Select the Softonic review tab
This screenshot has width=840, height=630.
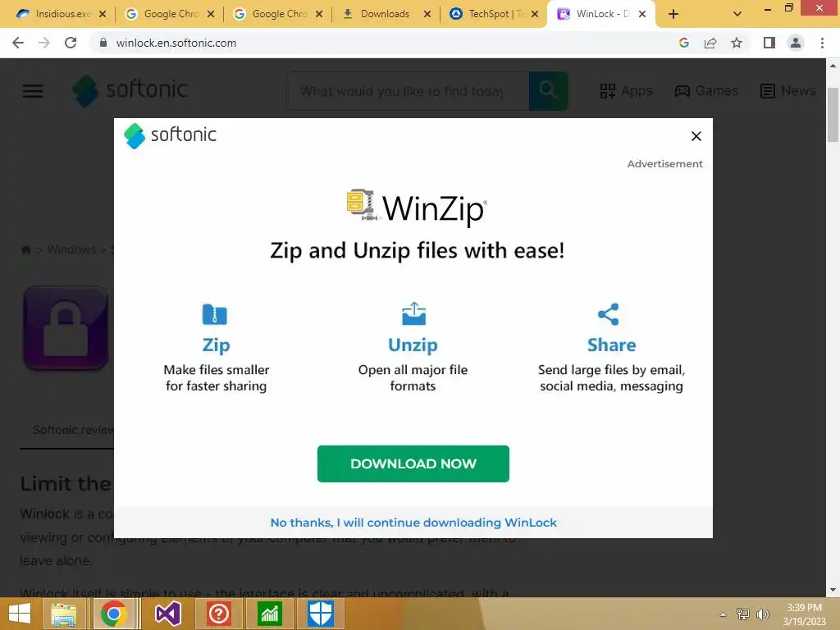tap(73, 430)
